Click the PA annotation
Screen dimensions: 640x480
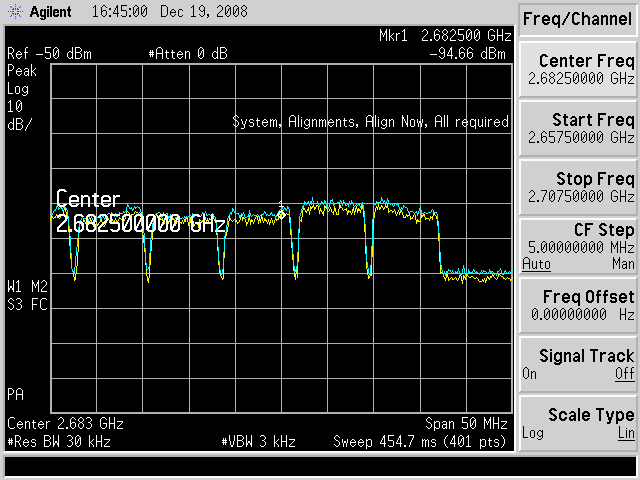click(16, 394)
